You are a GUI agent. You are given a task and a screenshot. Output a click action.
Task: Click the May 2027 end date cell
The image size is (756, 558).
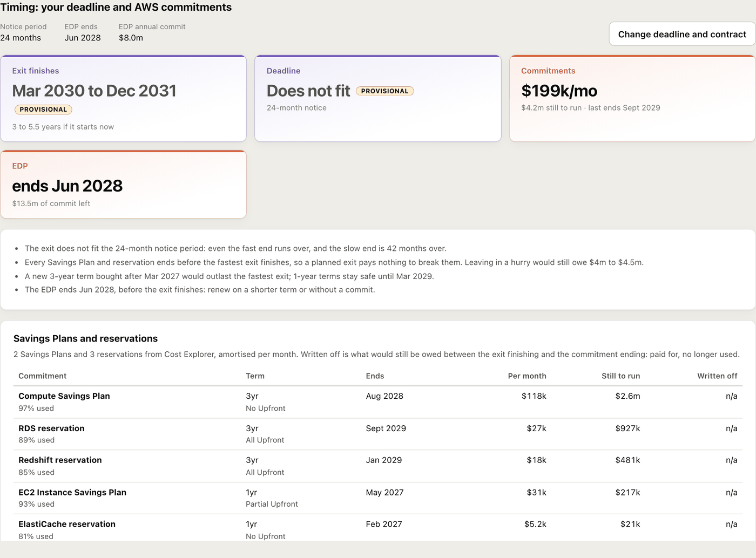coord(385,493)
